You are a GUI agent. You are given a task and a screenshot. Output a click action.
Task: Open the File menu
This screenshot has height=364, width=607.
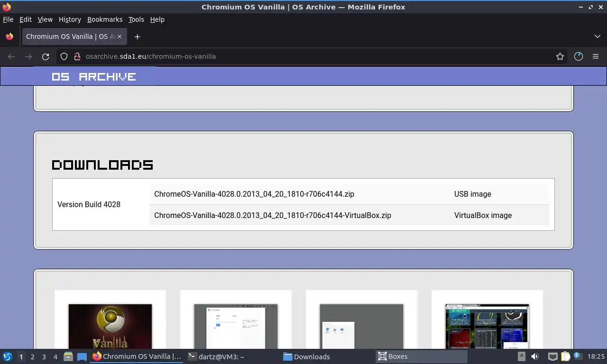[x=8, y=19]
